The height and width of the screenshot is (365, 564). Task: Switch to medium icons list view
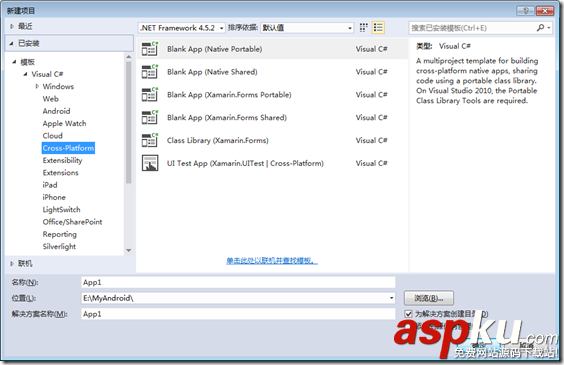coord(378,28)
